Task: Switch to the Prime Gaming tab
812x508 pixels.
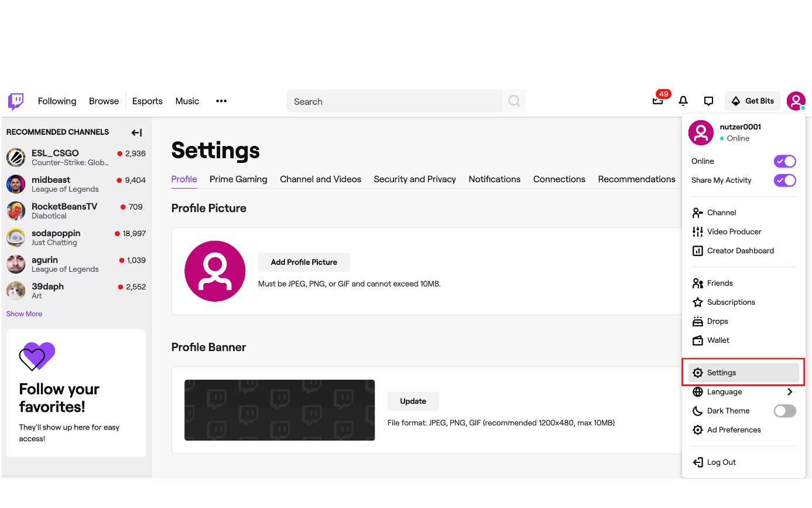Action: (x=238, y=179)
